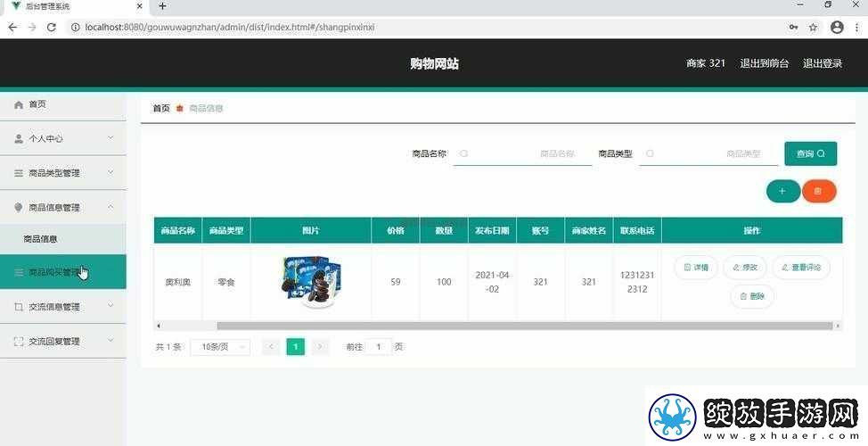Viewport: 868px width, 446px height.
Task: Click the date cell 2021-04-02
Action: coord(492,282)
